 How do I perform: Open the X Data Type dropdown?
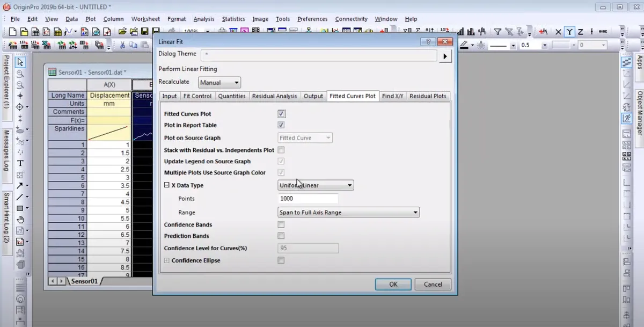(x=316, y=185)
